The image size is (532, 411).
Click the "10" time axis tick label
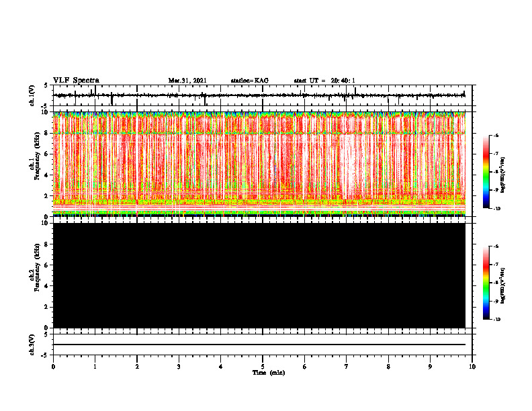coord(472,367)
